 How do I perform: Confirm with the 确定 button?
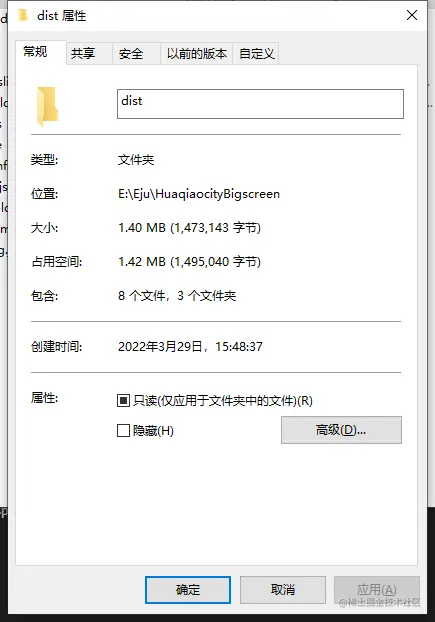pyautogui.click(x=188, y=590)
